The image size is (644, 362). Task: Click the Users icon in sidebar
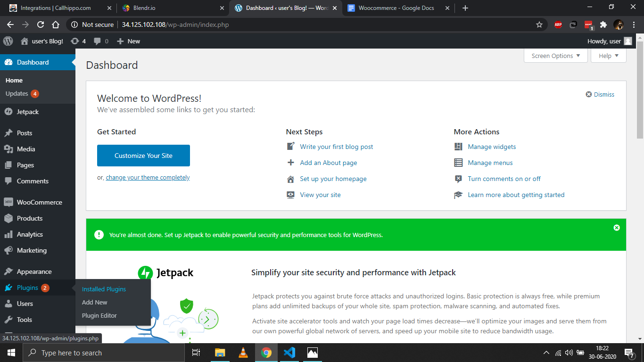tap(8, 304)
